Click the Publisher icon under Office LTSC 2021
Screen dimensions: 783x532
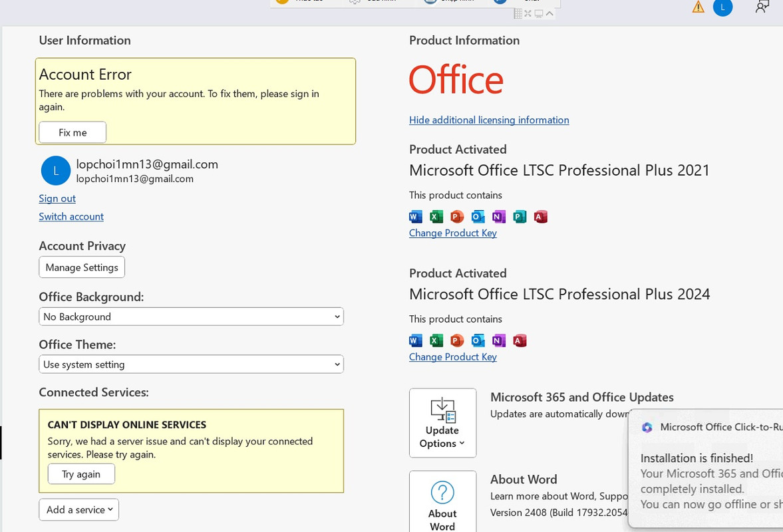tap(520, 217)
